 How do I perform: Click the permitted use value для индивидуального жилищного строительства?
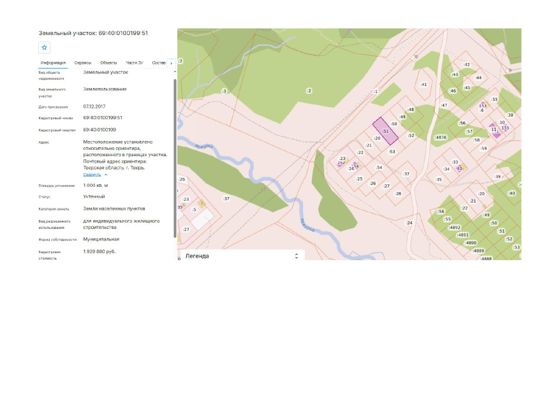tap(121, 224)
